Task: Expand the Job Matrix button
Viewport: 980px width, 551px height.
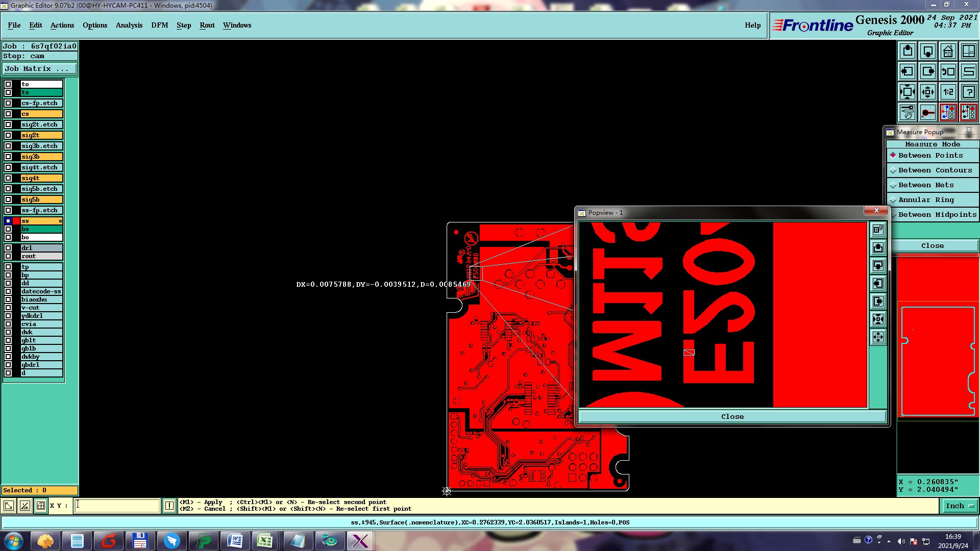Action: point(39,68)
